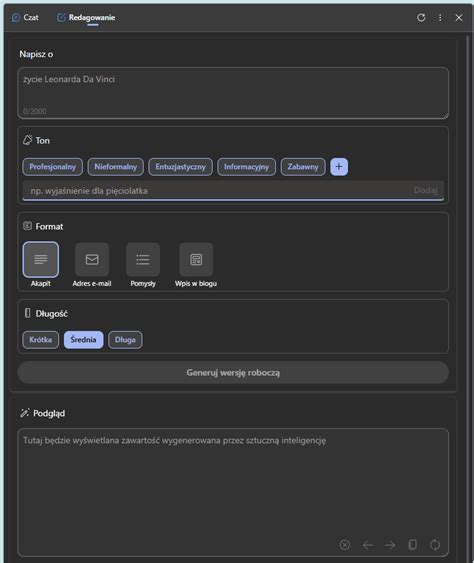
Task: Choose the Zabawny tone chip
Action: pyautogui.click(x=303, y=167)
